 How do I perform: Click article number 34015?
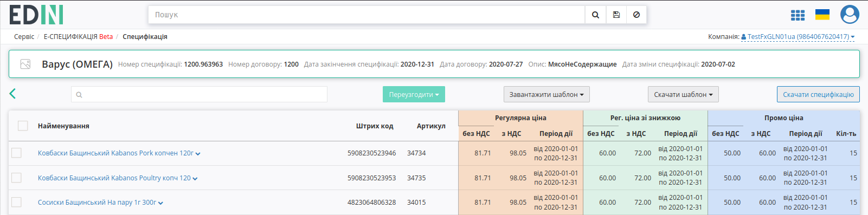(x=416, y=203)
